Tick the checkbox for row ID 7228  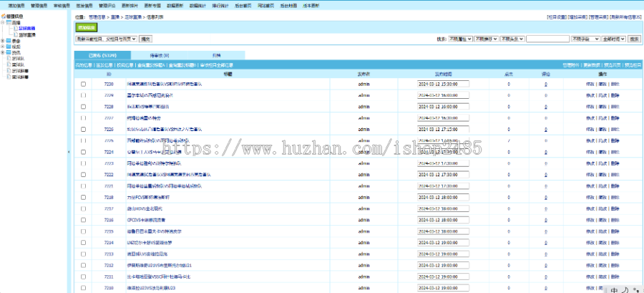click(x=84, y=107)
